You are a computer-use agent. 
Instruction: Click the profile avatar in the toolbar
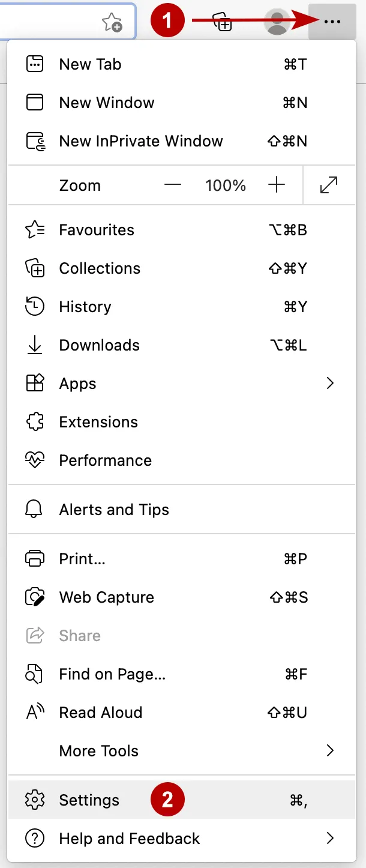pos(277,22)
